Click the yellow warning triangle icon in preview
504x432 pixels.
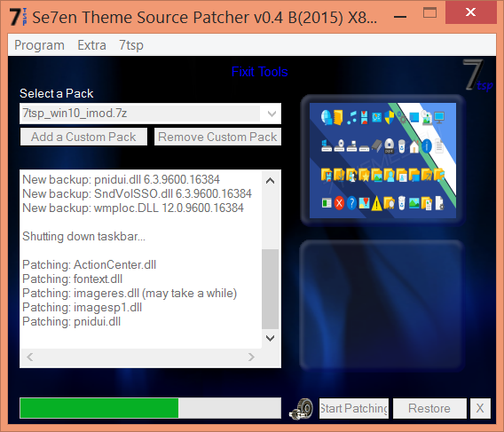point(376,204)
